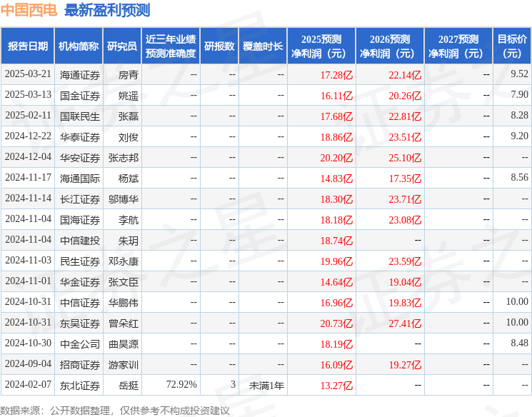Click the 覆盖时长 column header

(x=263, y=46)
